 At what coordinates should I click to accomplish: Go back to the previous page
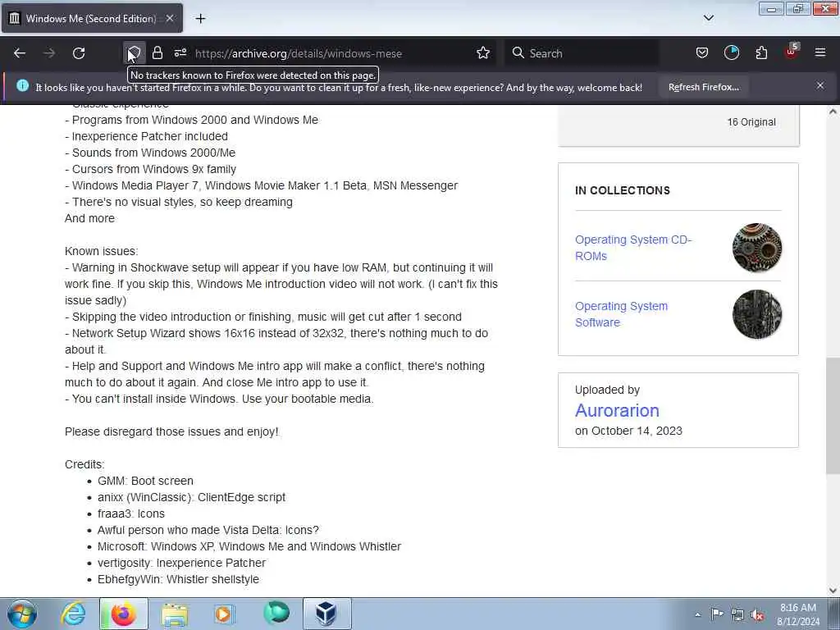tap(20, 53)
